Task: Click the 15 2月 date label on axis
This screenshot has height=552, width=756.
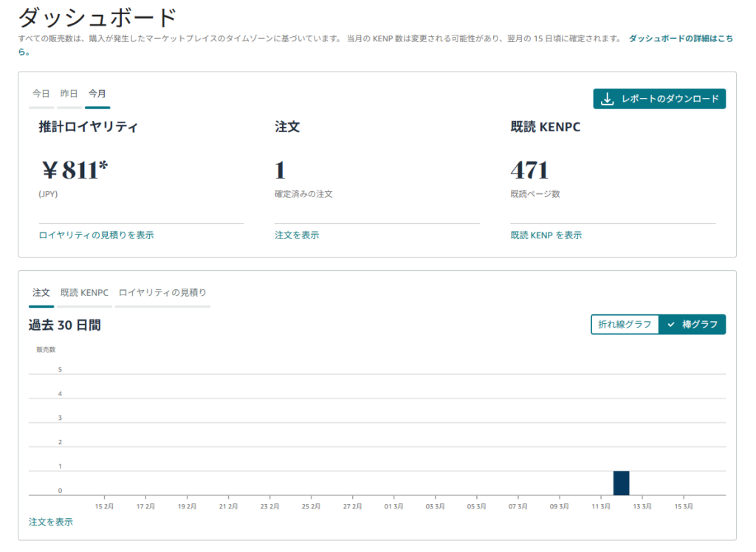Action: [x=105, y=507]
